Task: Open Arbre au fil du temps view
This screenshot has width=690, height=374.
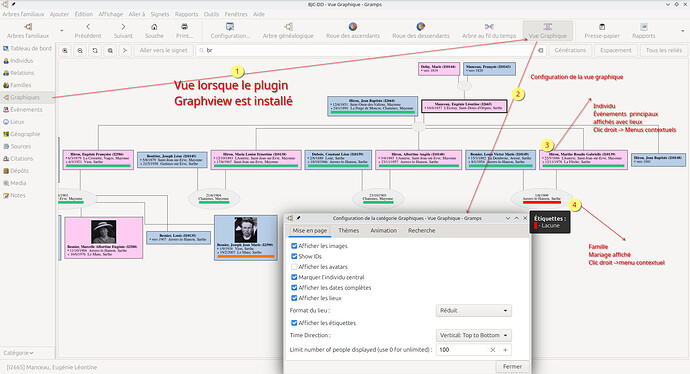Action: (489, 30)
